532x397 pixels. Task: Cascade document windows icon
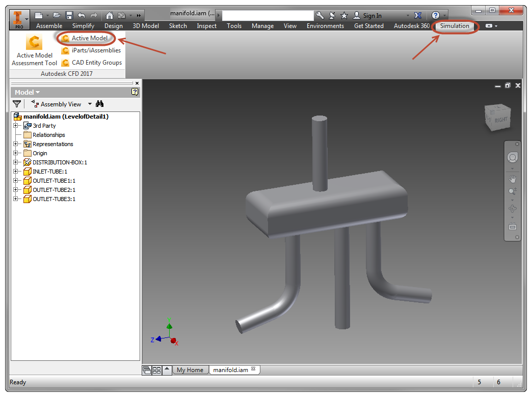coord(147,370)
